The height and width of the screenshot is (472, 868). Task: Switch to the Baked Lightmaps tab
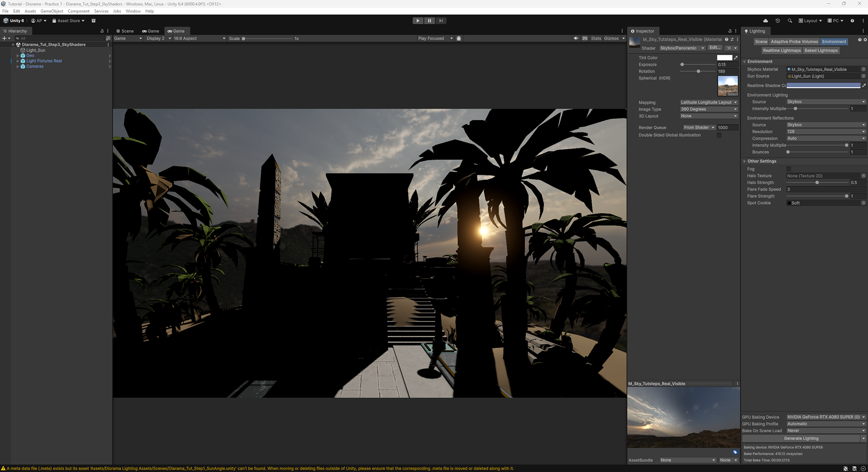(x=821, y=51)
